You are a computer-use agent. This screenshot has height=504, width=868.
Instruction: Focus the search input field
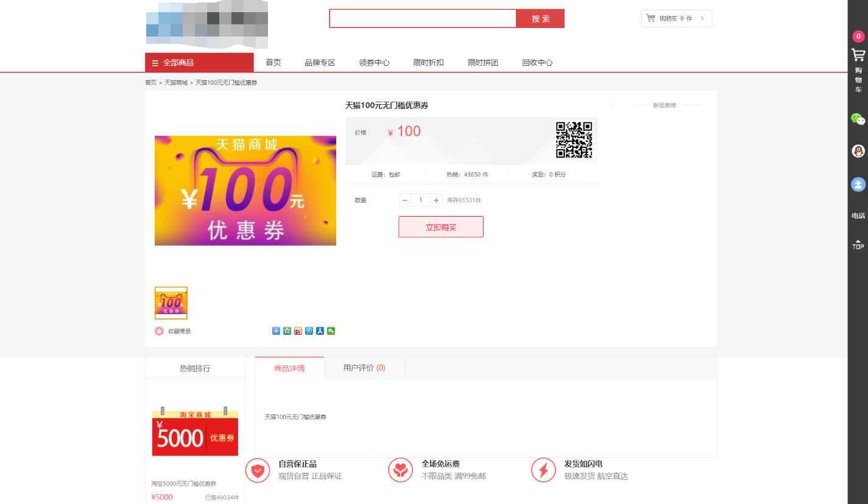click(422, 19)
